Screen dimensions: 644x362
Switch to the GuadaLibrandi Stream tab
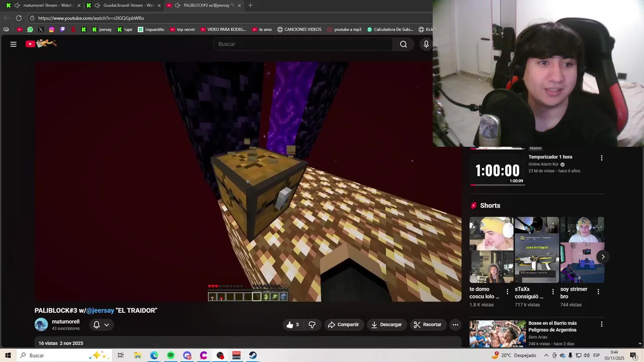tap(124, 6)
